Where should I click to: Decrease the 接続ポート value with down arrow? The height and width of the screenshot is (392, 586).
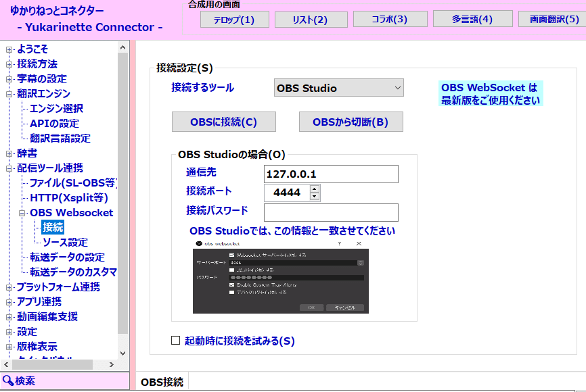tap(315, 197)
